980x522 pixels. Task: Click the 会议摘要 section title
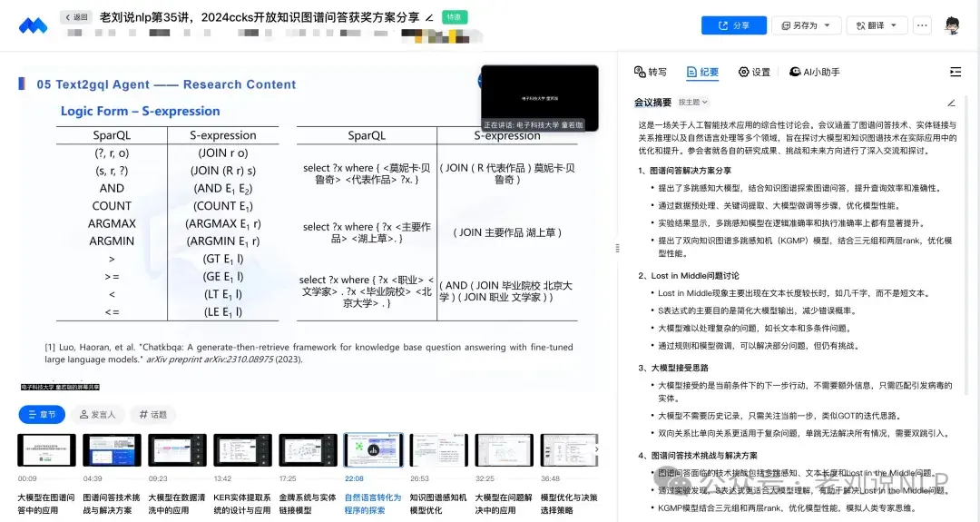tap(652, 102)
